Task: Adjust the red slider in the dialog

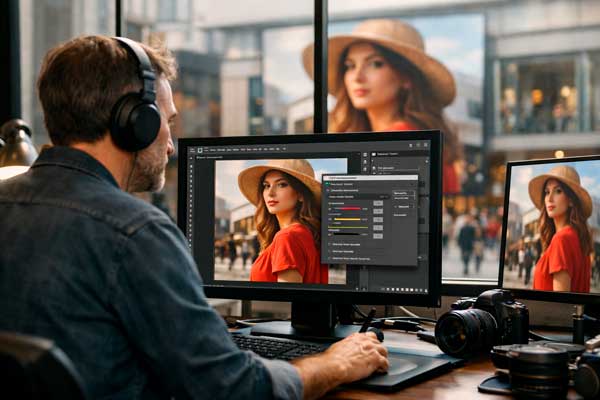Action: [348, 209]
